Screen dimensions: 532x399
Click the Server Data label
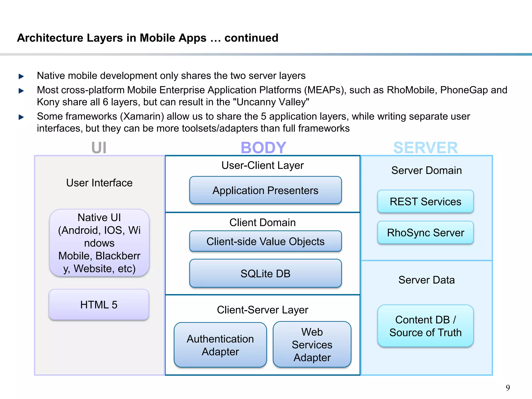click(x=427, y=280)
